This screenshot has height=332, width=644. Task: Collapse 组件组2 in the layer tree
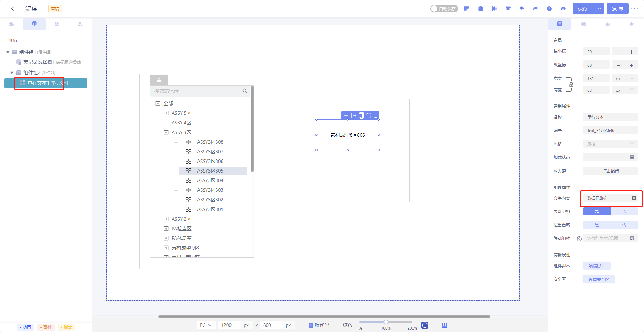click(12, 73)
